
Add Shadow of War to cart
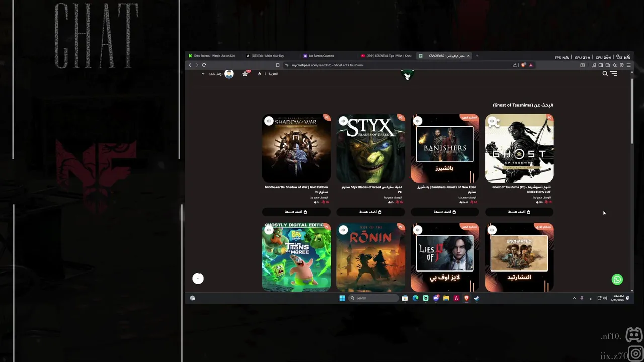296,212
